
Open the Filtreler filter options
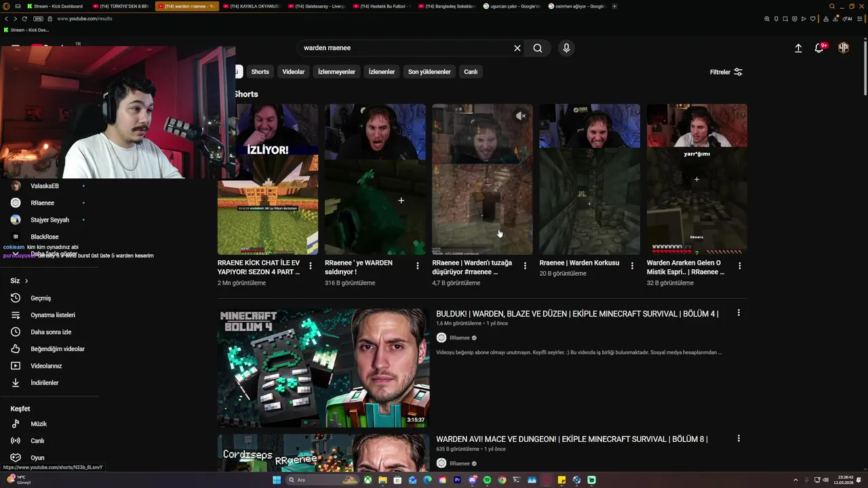click(x=726, y=72)
